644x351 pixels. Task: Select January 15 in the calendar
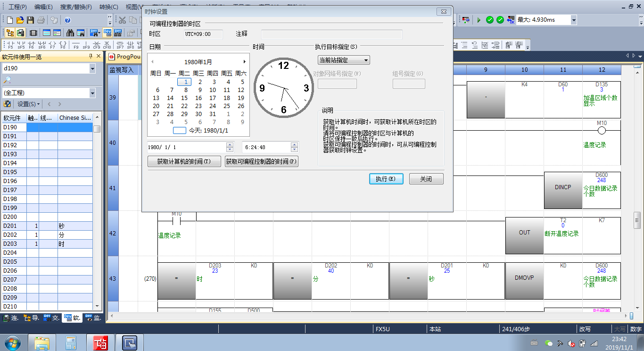pos(184,98)
